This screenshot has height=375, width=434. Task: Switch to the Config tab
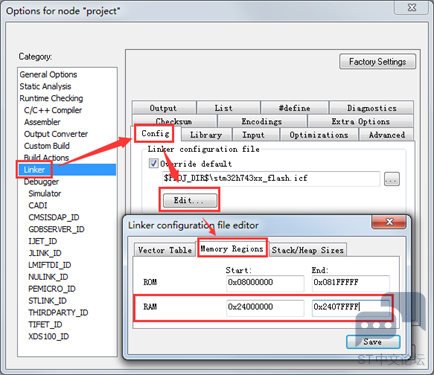coord(155,133)
